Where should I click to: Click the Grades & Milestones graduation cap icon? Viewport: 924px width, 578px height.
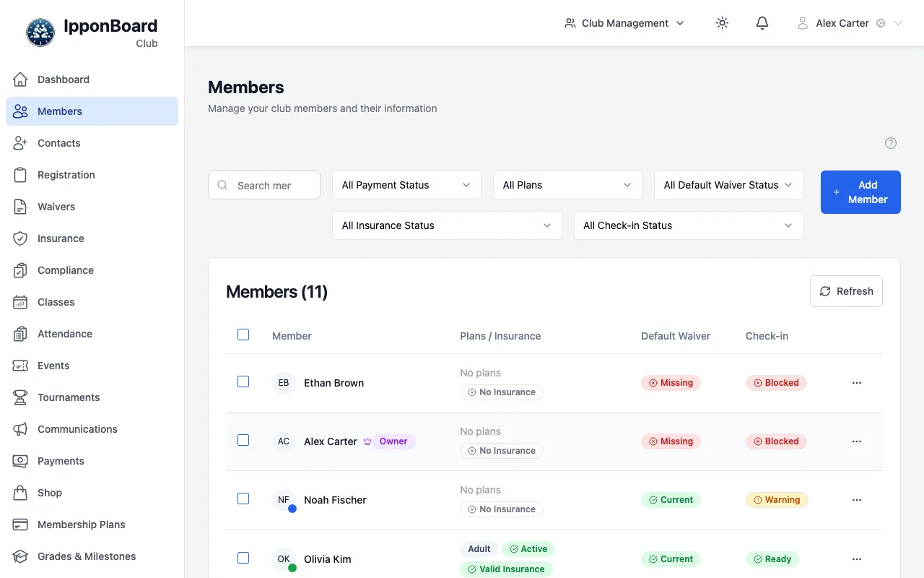(x=20, y=556)
